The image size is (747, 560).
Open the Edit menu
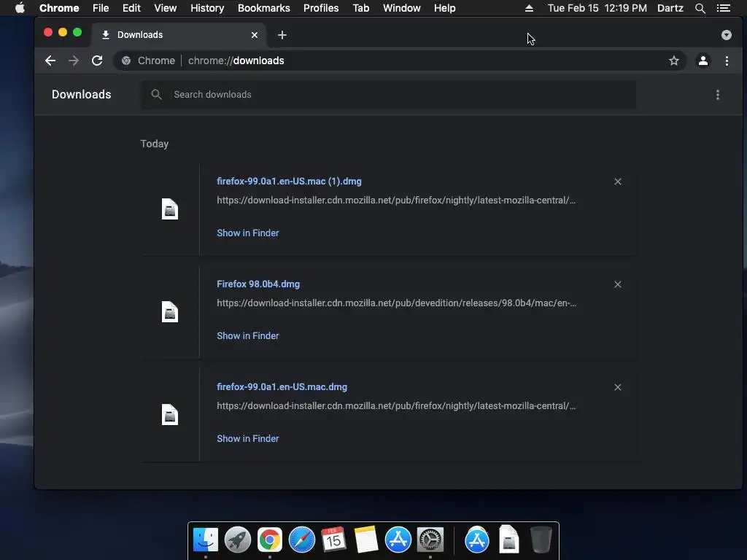point(131,8)
